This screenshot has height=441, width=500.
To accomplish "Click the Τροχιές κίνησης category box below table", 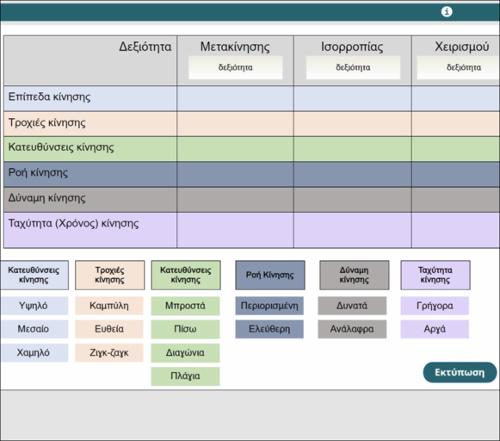I will pos(110,275).
